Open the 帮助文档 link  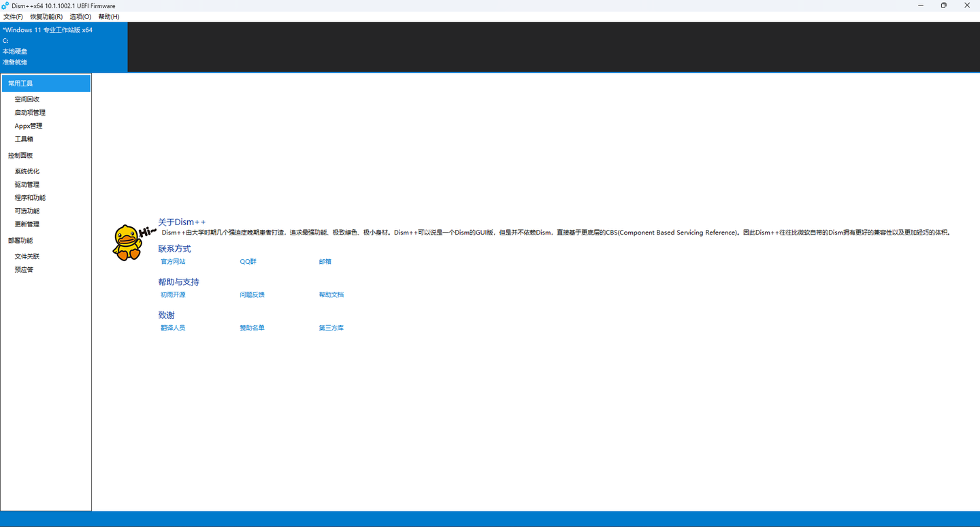331,295
